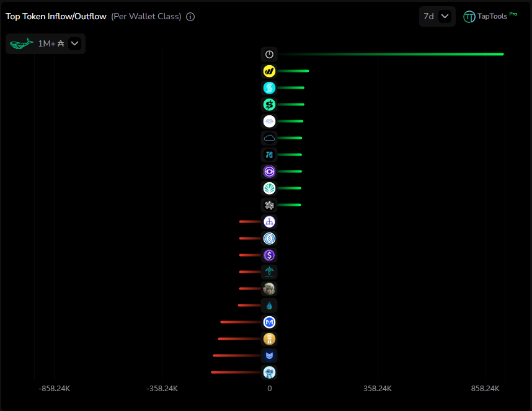
Task: Open the monkey photo token icon
Action: [269, 289]
